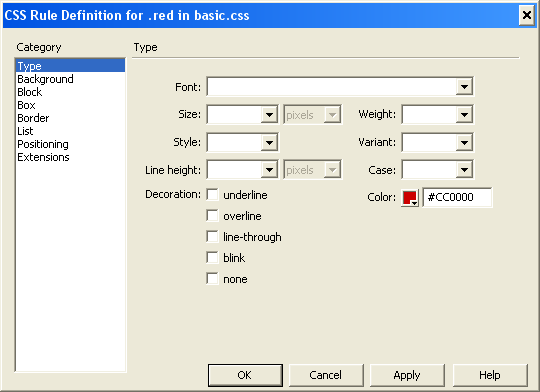Open the Font dropdown
540x392 pixels.
pyautogui.click(x=464, y=86)
